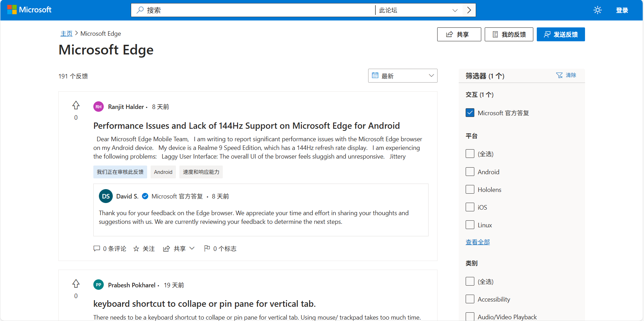Upvote Prabesh Pokharel's feedback post

pos(76,284)
